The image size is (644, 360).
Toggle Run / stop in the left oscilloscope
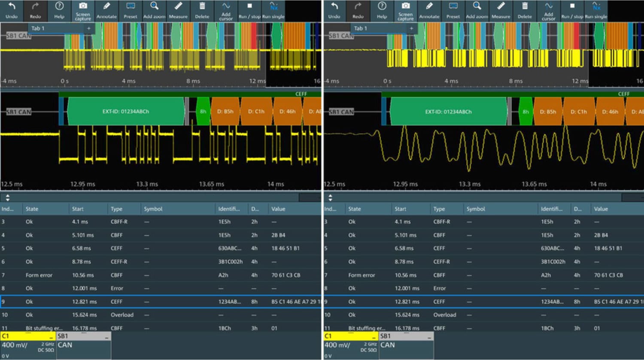click(x=249, y=11)
